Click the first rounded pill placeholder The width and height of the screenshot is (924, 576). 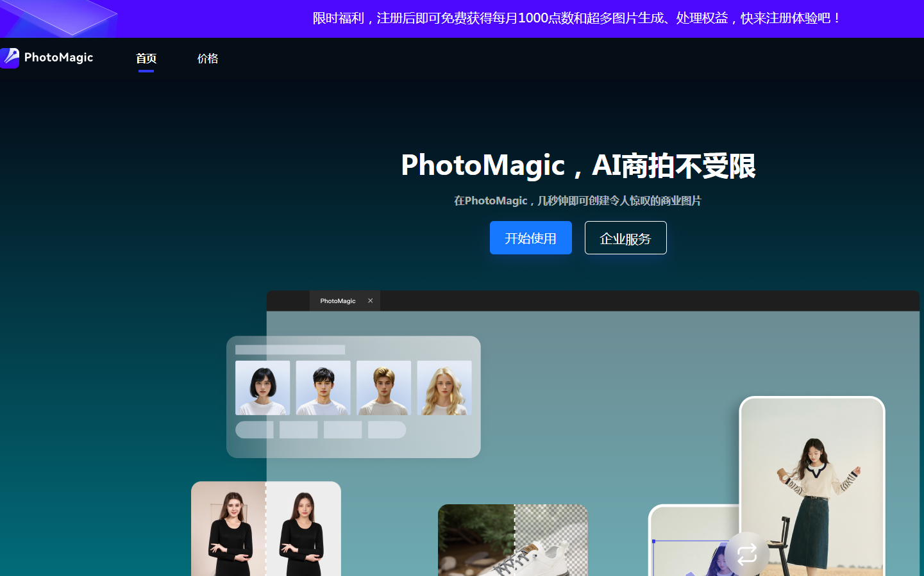click(255, 430)
